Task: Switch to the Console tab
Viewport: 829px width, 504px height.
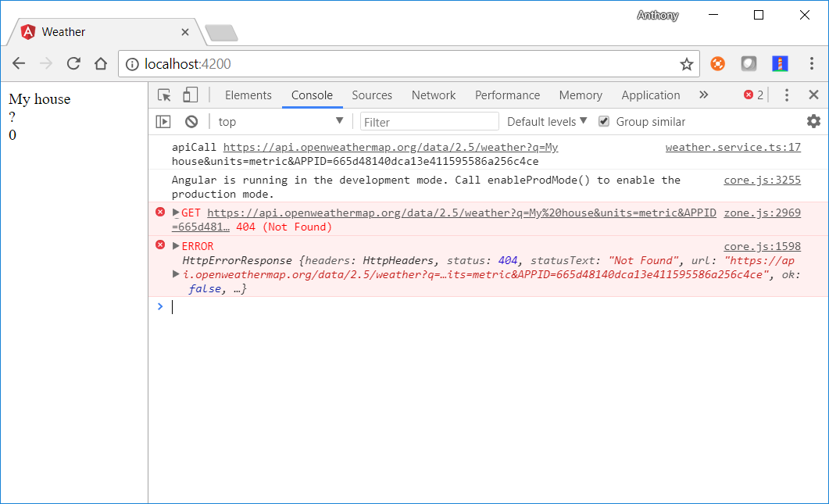Action: (312, 95)
